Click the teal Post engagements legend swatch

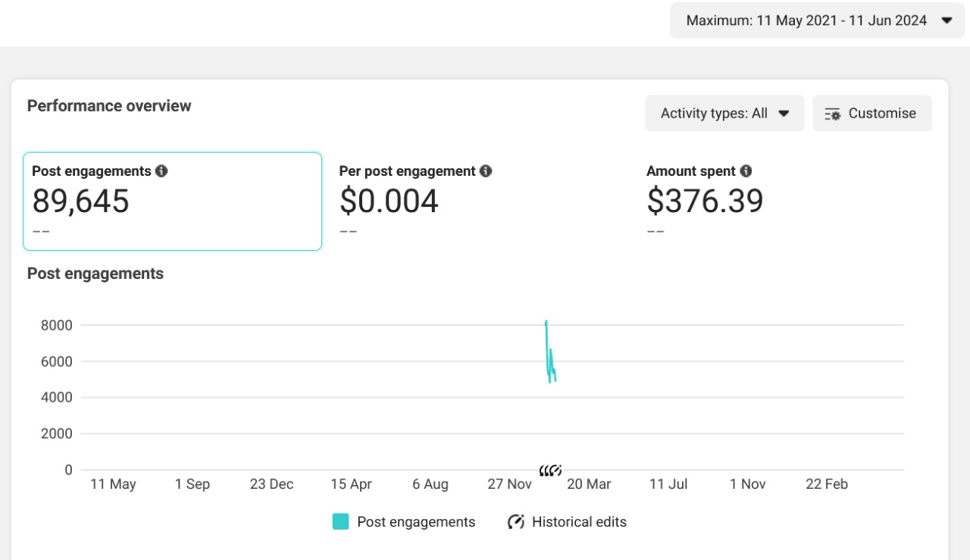coord(341,521)
